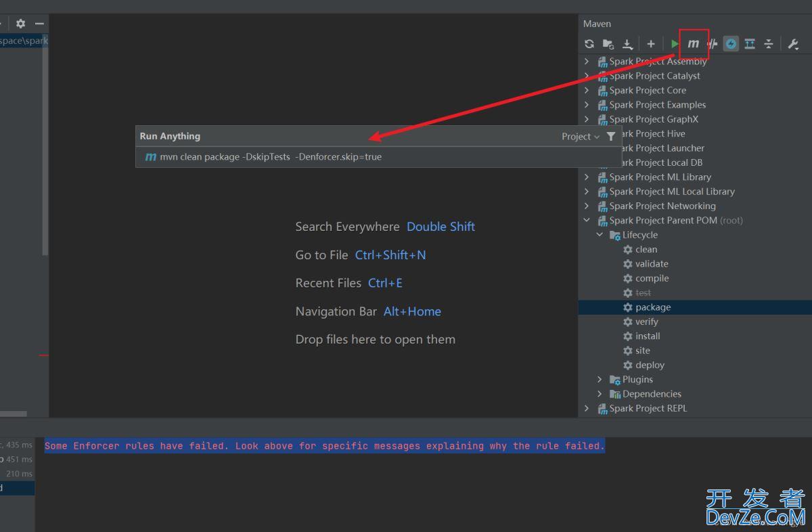Expand Spark Project Catalyst node

click(587, 76)
